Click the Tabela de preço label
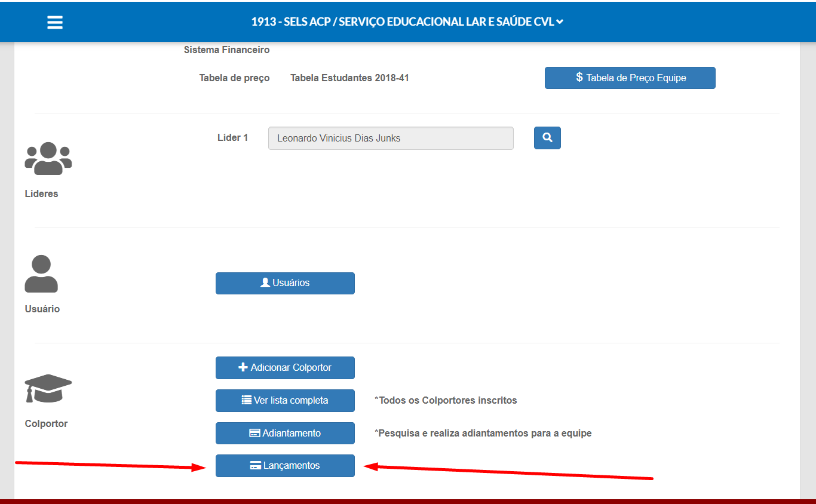The width and height of the screenshot is (816, 504). pyautogui.click(x=234, y=78)
